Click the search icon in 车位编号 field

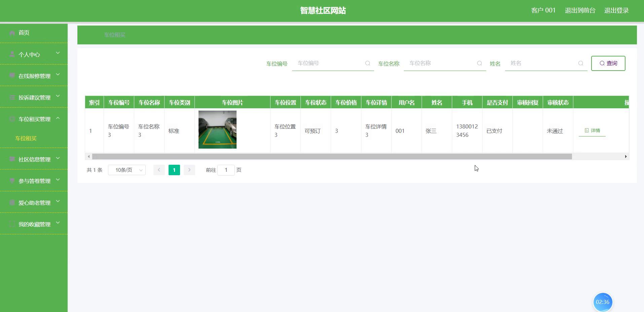point(367,63)
